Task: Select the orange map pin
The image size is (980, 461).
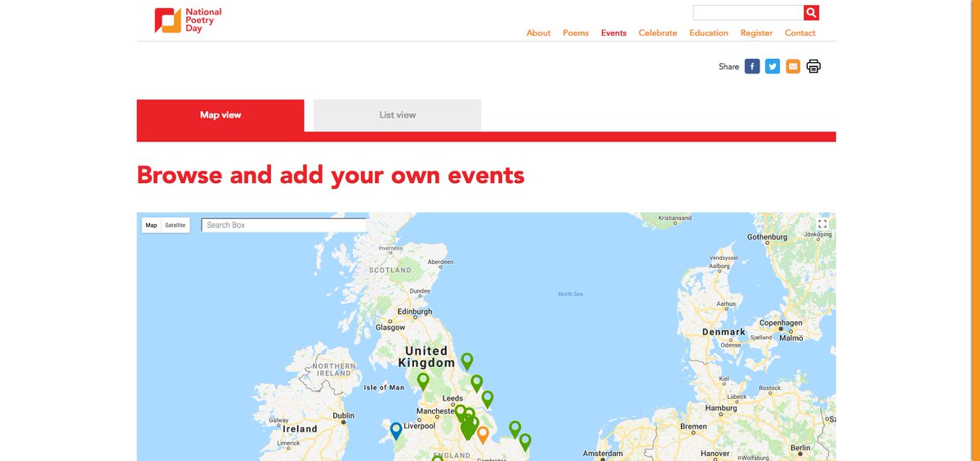Action: (x=483, y=435)
